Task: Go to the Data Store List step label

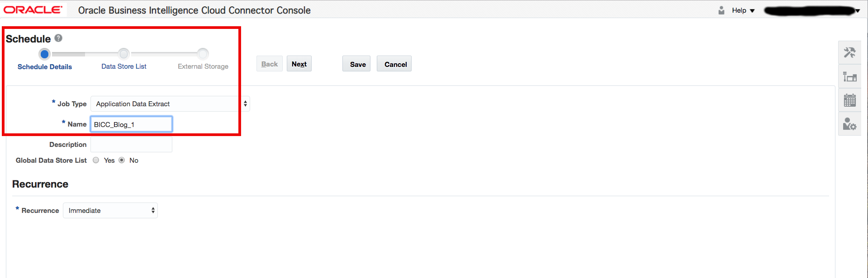Action: point(124,66)
